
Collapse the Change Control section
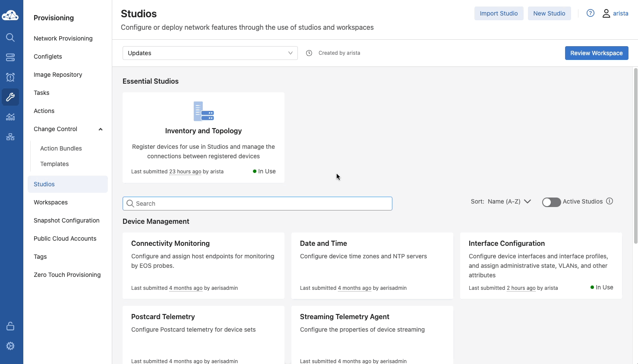tap(101, 129)
